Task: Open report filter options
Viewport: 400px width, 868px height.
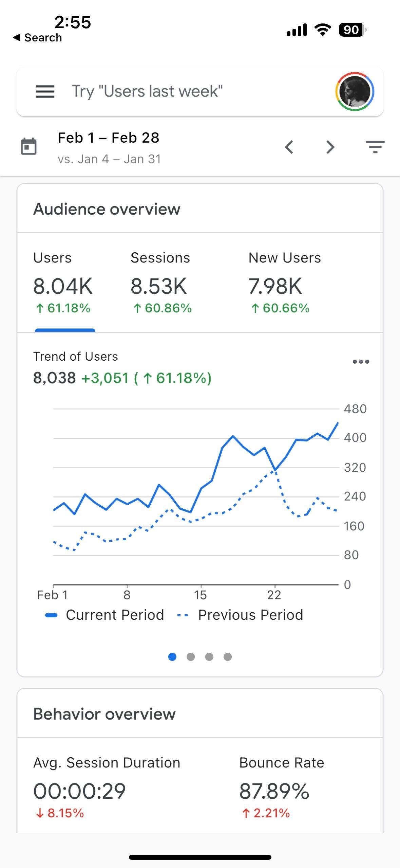Action: click(x=375, y=147)
